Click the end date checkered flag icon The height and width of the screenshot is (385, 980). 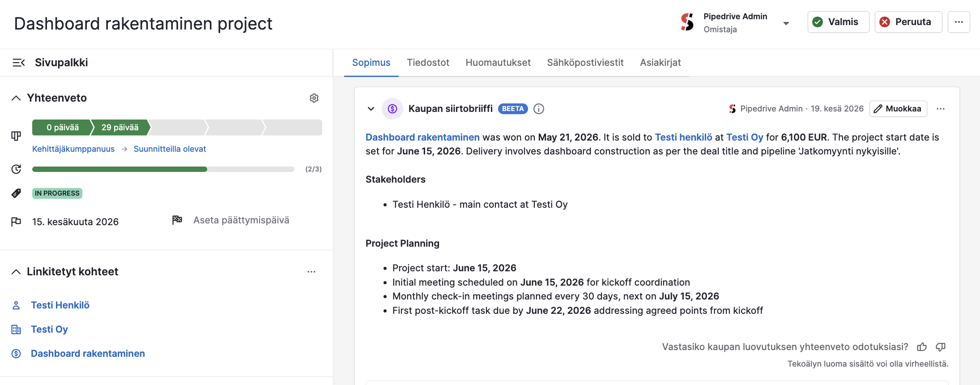[177, 220]
